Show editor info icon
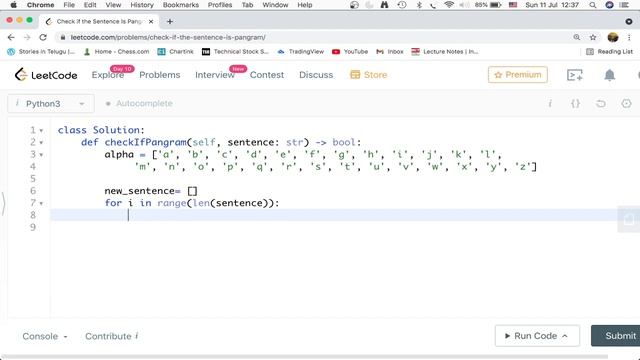Screen dimensions: 640x360 [x=550, y=104]
